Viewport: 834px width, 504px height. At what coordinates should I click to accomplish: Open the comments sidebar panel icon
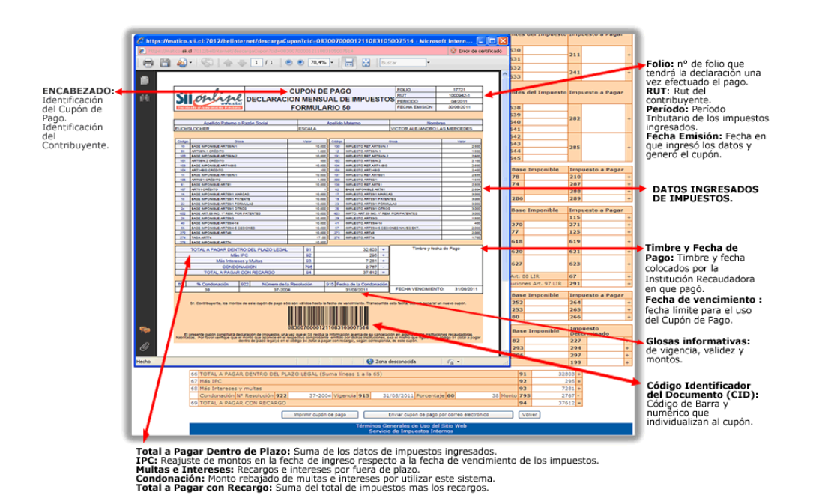point(144,330)
